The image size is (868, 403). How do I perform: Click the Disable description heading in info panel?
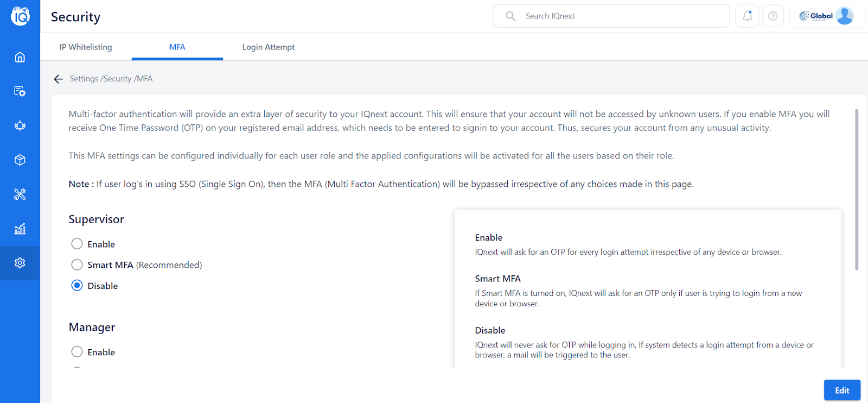490,330
